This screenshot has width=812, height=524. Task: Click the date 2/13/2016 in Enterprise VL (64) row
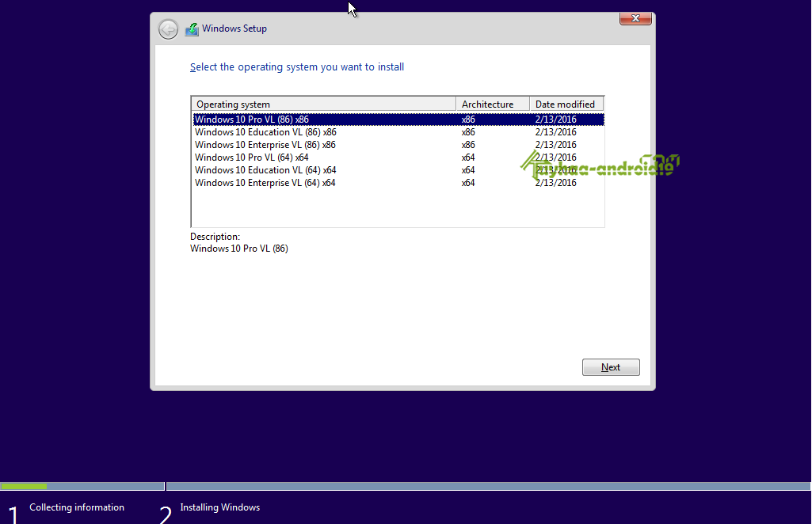click(555, 183)
